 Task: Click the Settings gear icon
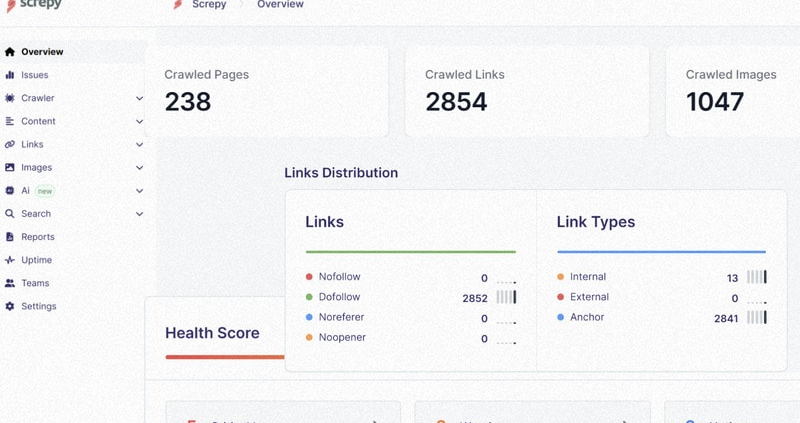pos(10,306)
